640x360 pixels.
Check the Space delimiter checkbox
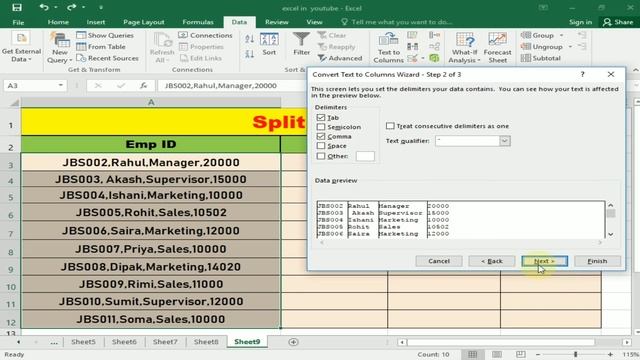pos(321,146)
